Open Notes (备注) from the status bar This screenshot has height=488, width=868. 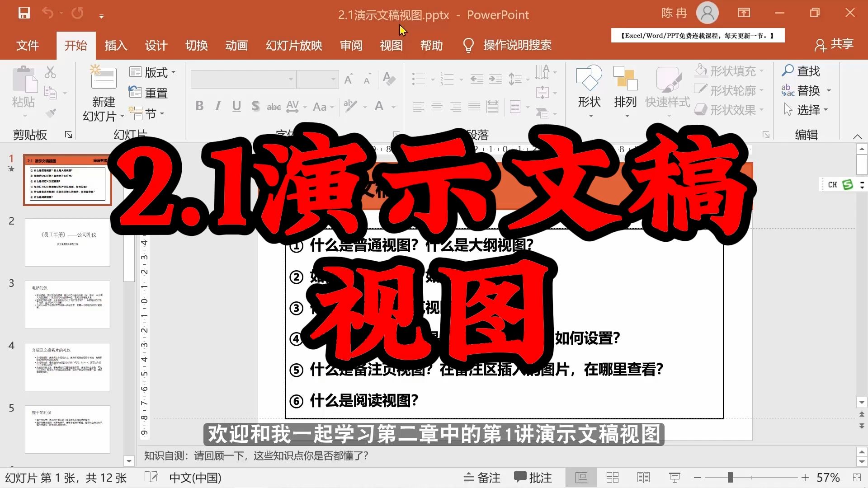[482, 477]
